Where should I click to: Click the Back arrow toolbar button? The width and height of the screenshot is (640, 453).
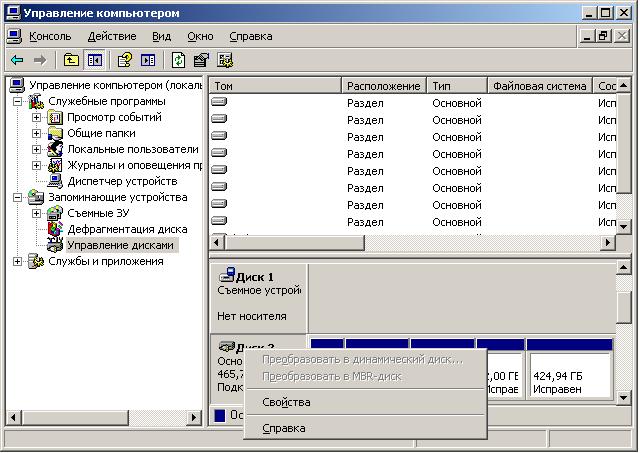click(x=17, y=60)
